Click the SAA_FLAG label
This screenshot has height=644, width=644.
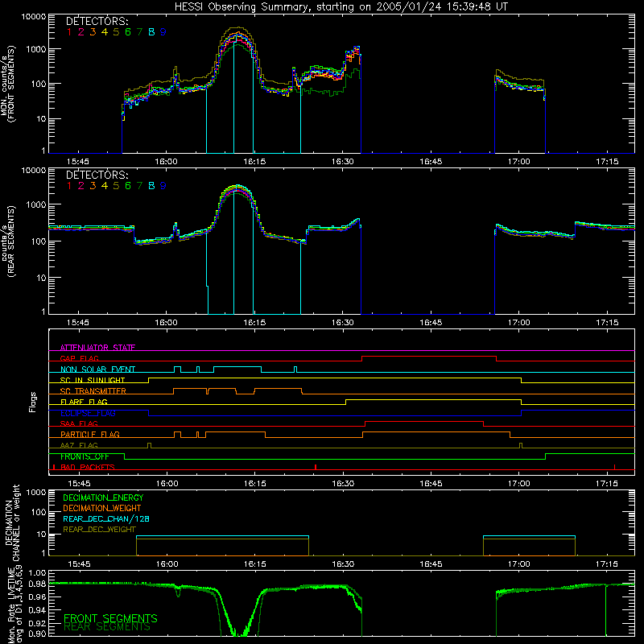tap(79, 423)
